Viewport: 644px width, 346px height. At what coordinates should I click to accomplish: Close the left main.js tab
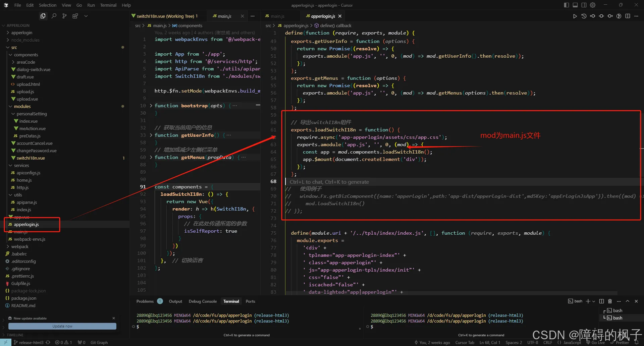click(242, 16)
